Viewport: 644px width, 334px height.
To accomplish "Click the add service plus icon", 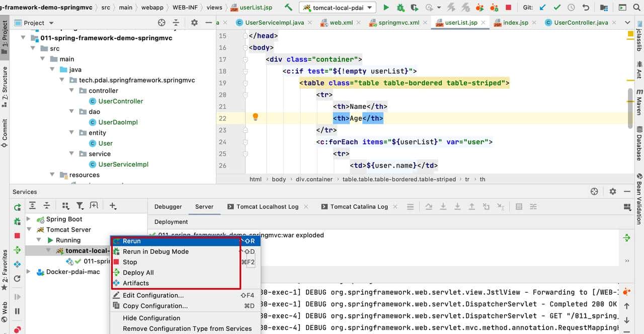I will 113,206.
